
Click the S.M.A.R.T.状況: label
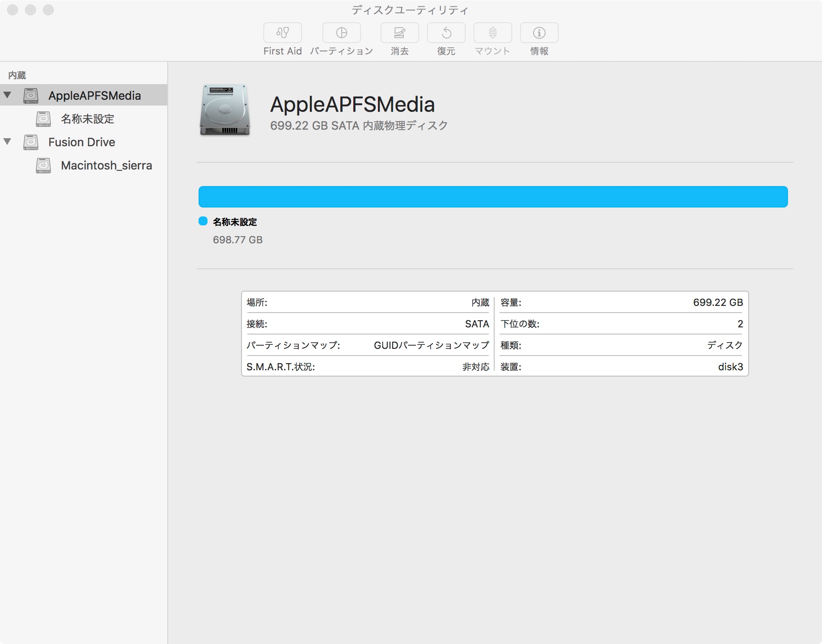point(280,367)
